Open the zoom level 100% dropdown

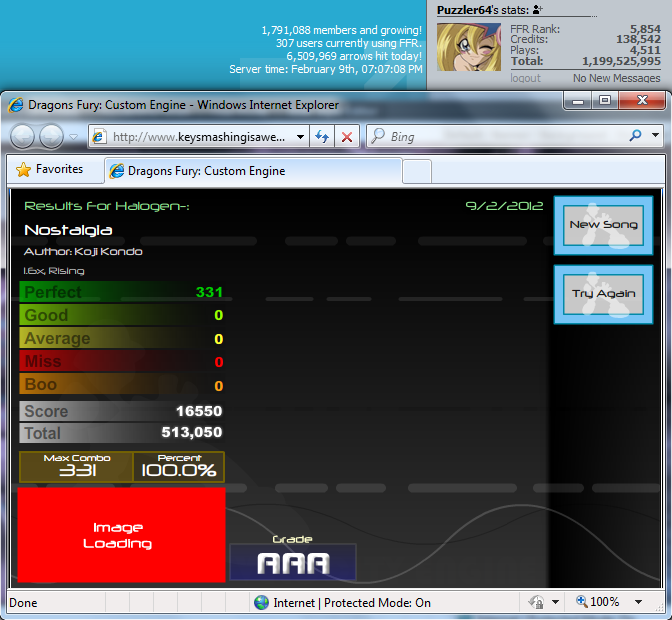(x=639, y=602)
